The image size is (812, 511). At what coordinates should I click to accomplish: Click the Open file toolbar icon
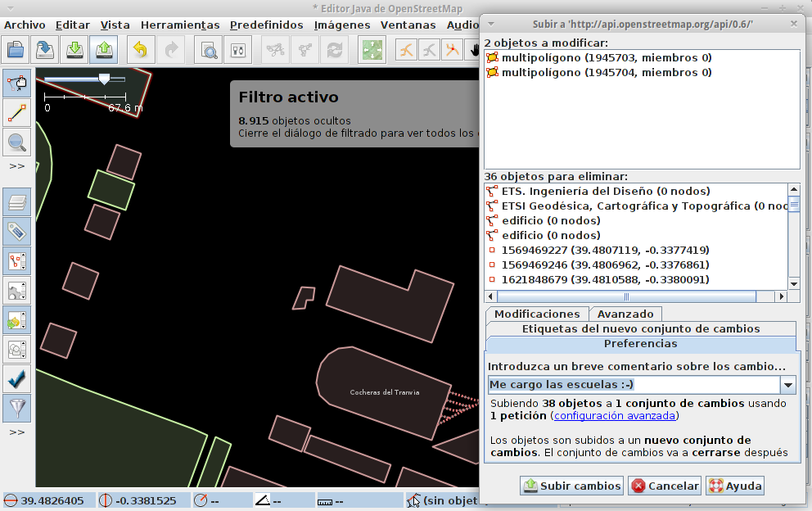[x=16, y=50]
